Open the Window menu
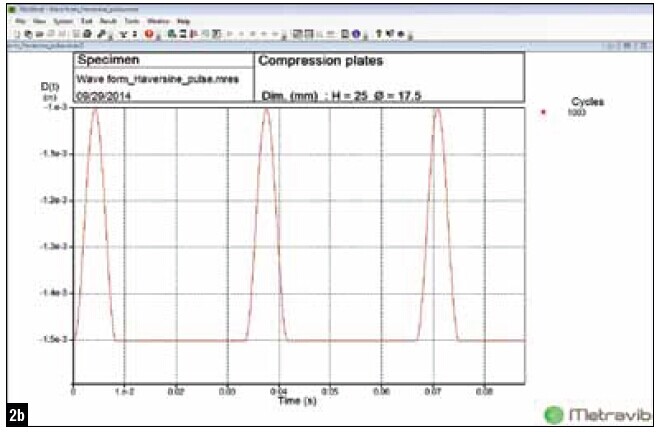 153,20
